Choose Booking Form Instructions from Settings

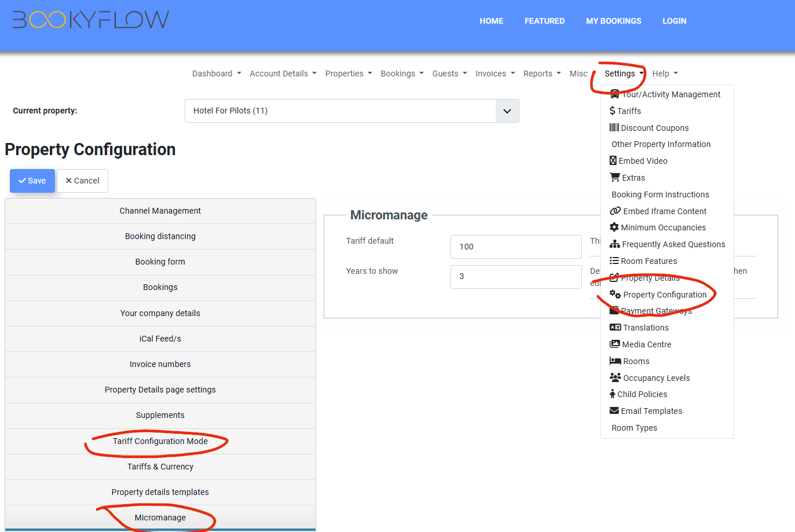coord(660,195)
